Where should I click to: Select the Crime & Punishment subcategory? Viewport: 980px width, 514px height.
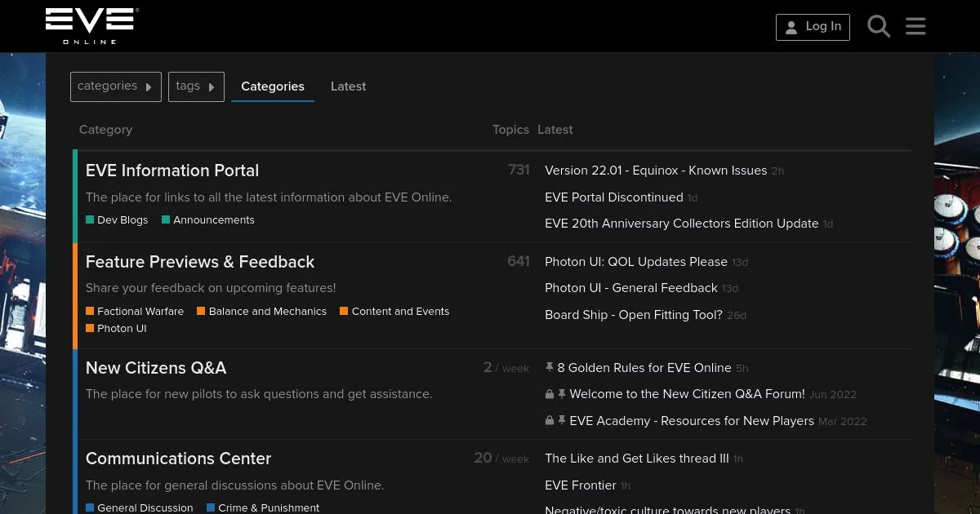(263, 507)
